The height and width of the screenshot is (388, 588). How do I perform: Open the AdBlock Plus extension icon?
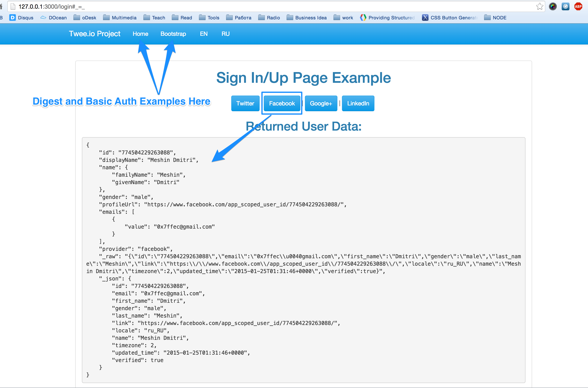click(x=578, y=6)
